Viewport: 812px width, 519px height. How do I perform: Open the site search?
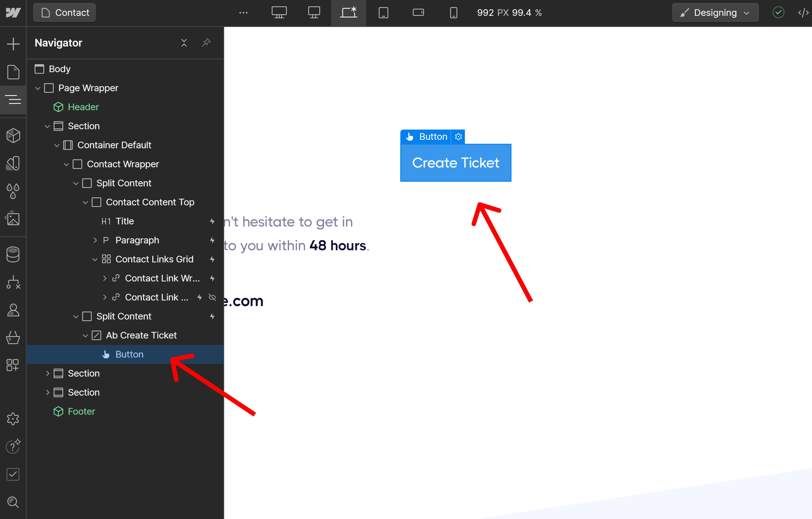click(x=13, y=502)
